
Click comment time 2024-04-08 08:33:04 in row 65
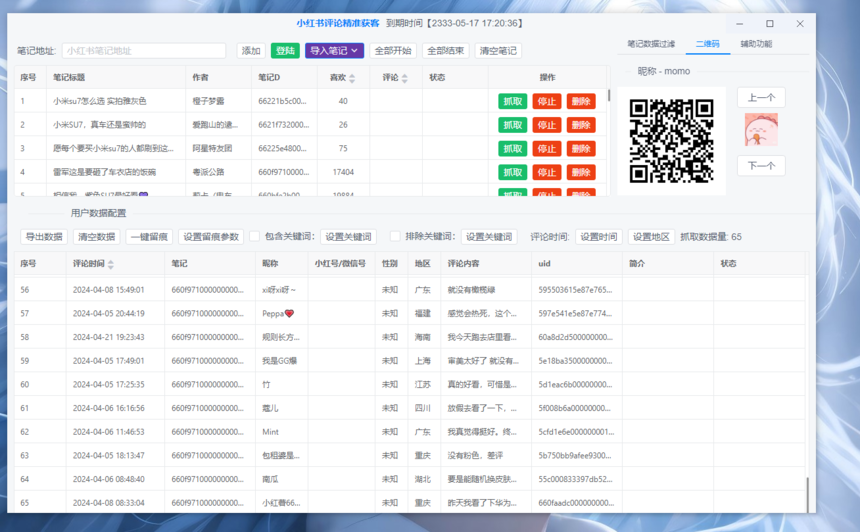(x=109, y=502)
